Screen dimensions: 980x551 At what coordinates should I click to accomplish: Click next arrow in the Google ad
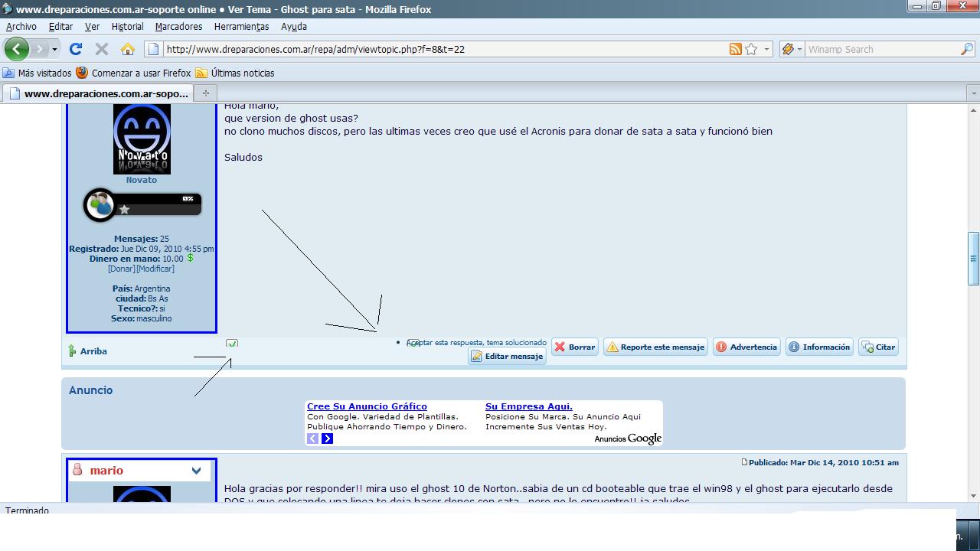pos(327,439)
